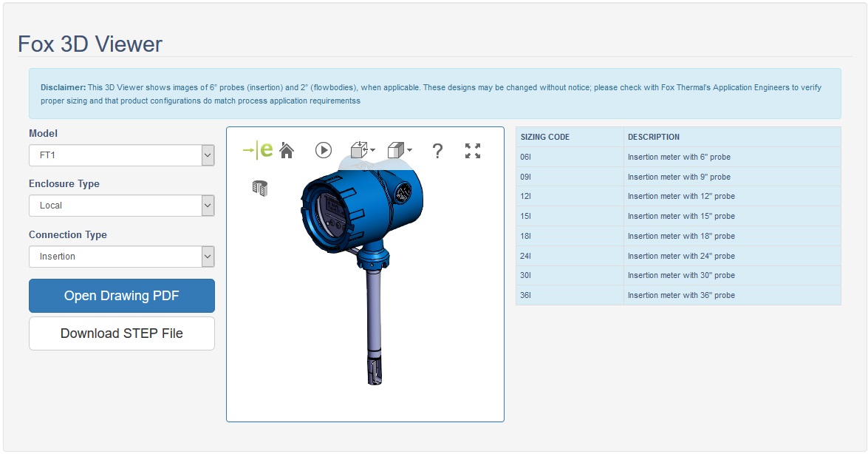868x454 pixels.
Task: Click the Open Drawing PDF button
Action: click(x=122, y=296)
